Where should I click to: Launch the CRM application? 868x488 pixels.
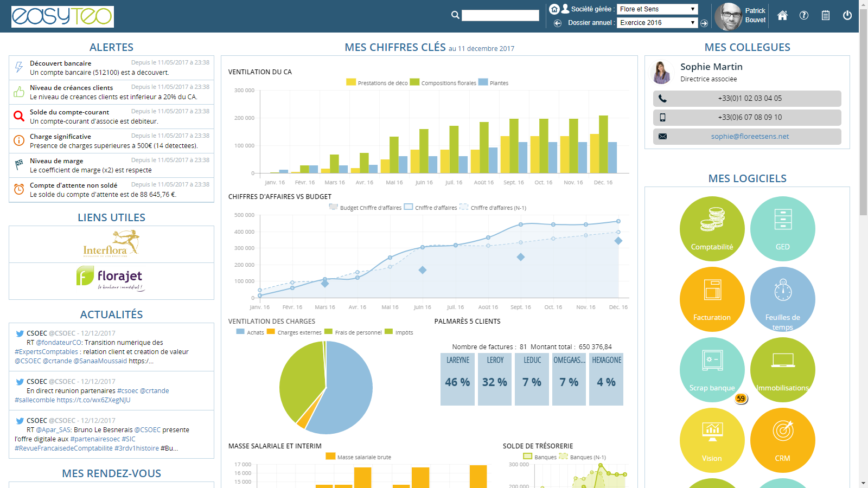click(x=782, y=440)
